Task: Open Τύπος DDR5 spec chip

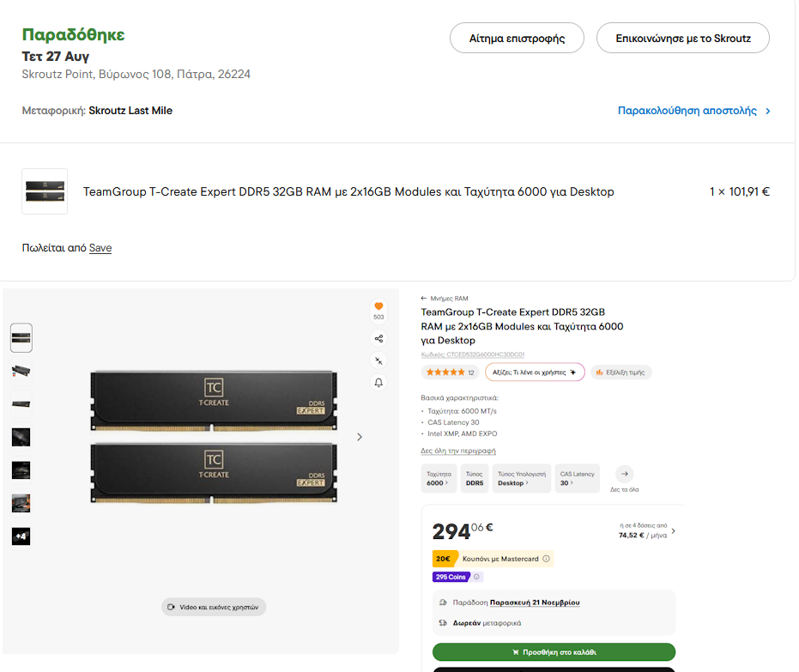Action: coord(475,478)
